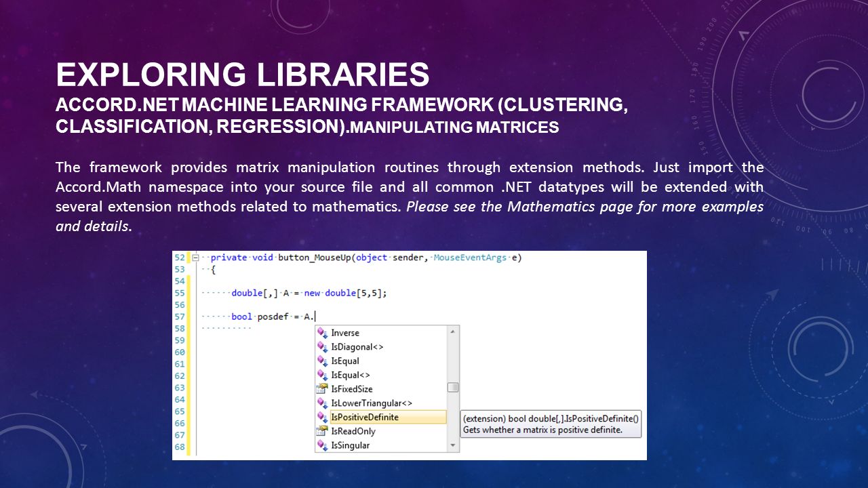Choose IsDiagonal<> in IntelliSense list
Image resolution: width=868 pixels, height=488 pixels.
pos(357,347)
